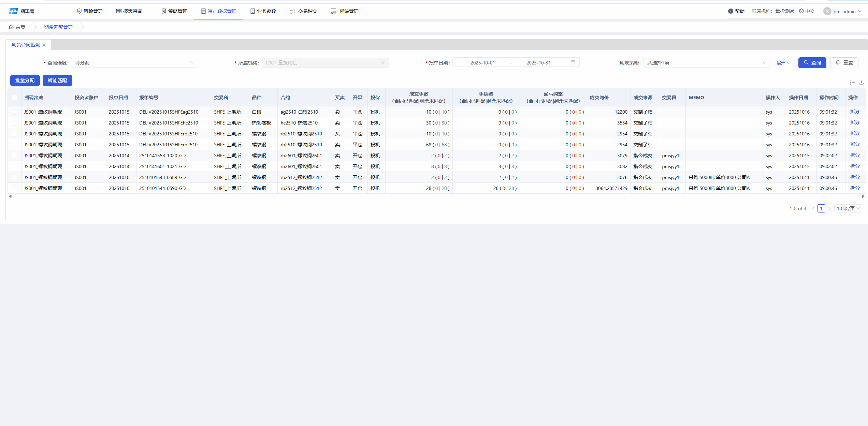Click the export download icon above table

[x=861, y=83]
